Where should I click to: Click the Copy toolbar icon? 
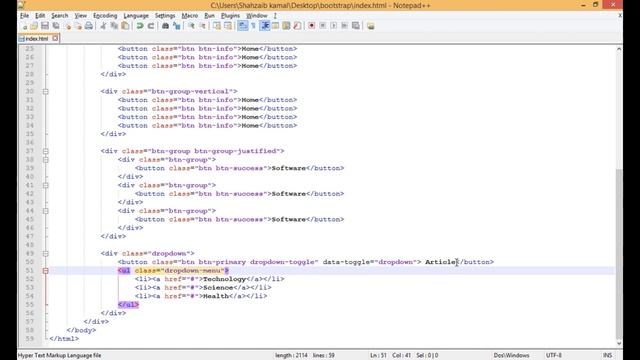pos(114,26)
